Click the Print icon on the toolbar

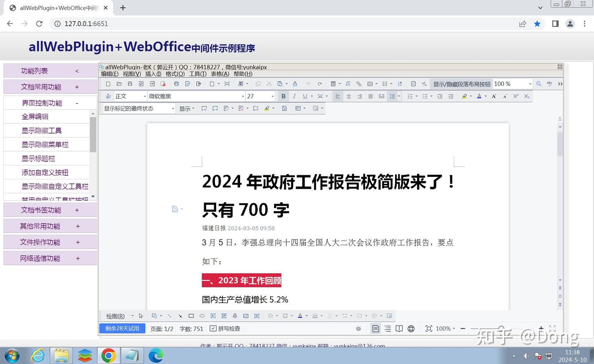pyautogui.click(x=177, y=84)
